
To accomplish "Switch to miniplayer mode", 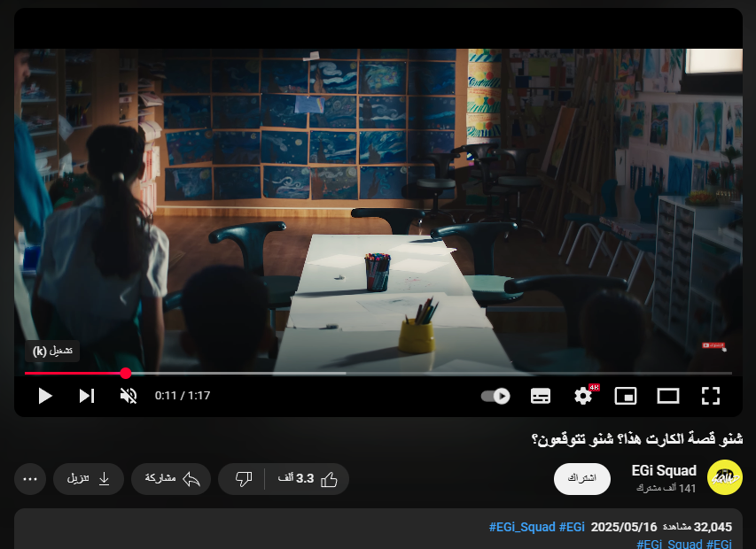I will 626,396.
